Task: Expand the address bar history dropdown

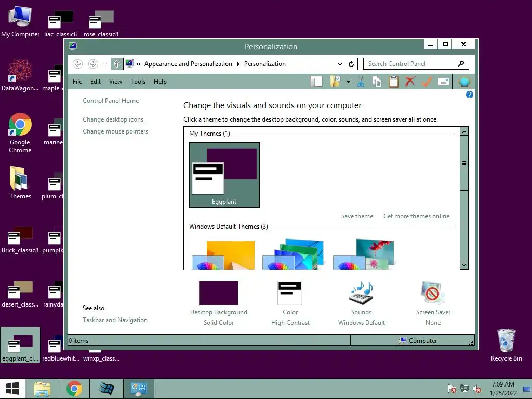Action: pyautogui.click(x=340, y=64)
